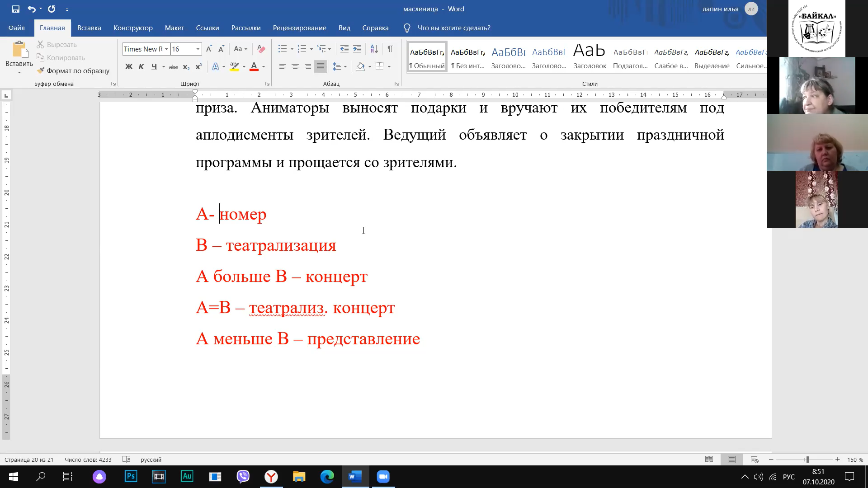Image resolution: width=868 pixels, height=488 pixels.
Task: Open Photoshop from the Windows taskbar
Action: point(131,476)
